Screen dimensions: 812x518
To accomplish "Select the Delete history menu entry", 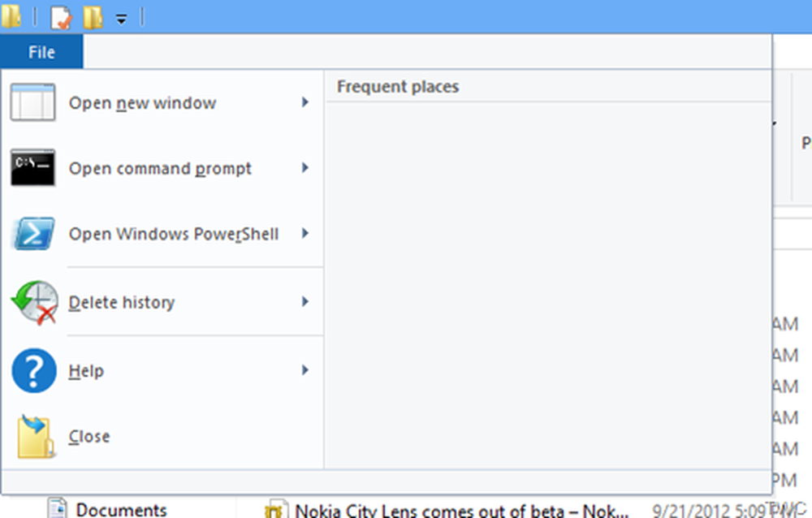I will [122, 303].
